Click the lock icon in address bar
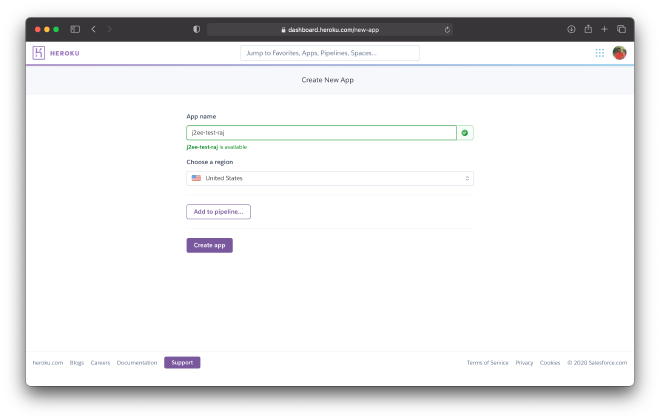Viewport: 660px width, 420px height. click(x=283, y=30)
